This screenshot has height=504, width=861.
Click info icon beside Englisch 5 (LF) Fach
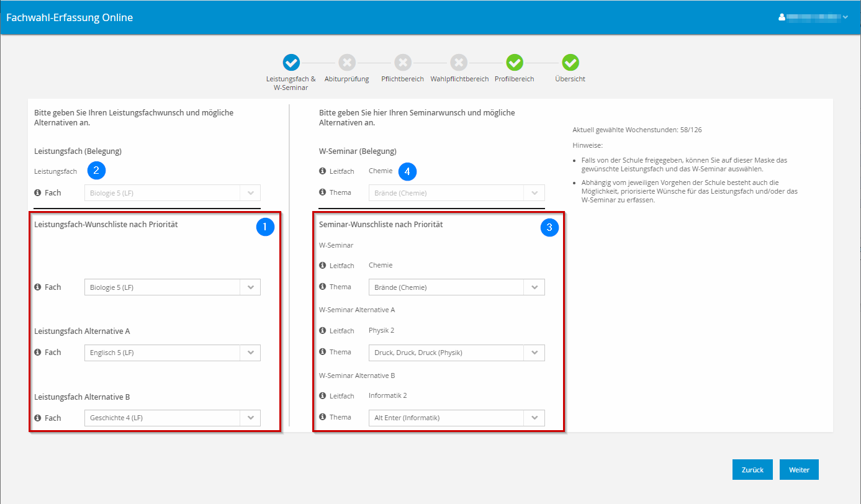[x=38, y=352]
